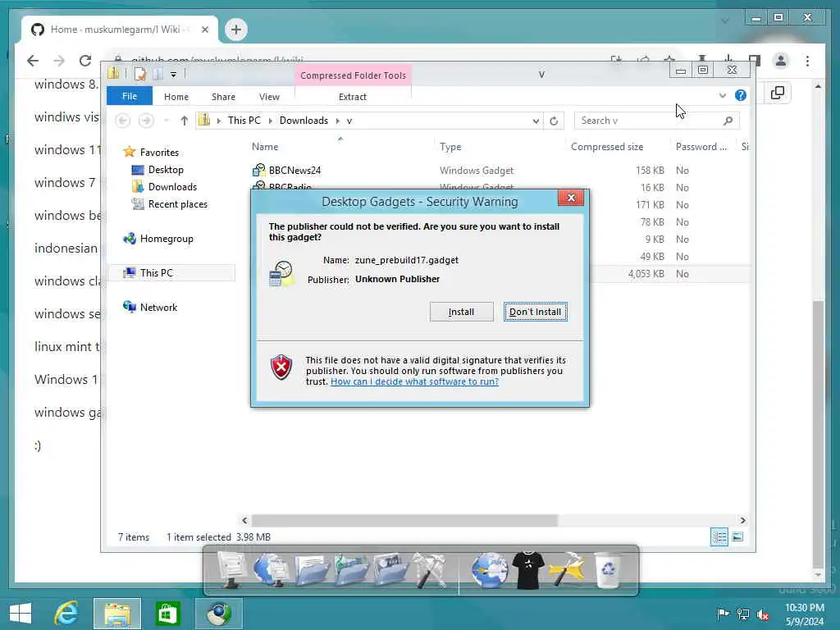
Task: Sort by the Compressed size column header
Action: pyautogui.click(x=607, y=147)
